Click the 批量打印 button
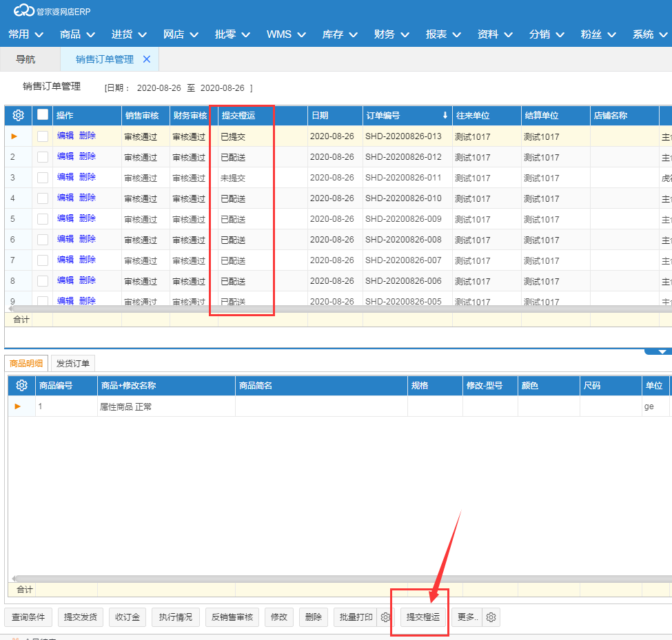Viewport: 672px width, 640px height. click(356, 617)
